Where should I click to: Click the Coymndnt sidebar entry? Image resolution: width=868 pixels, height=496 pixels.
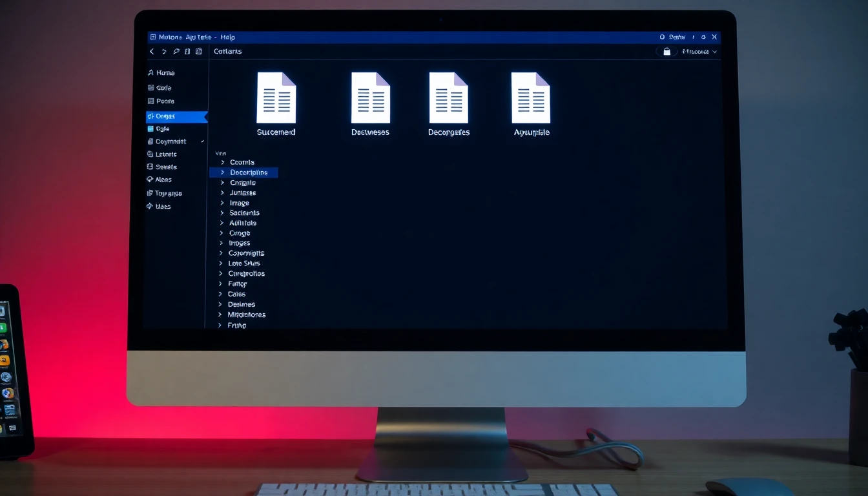(x=170, y=141)
